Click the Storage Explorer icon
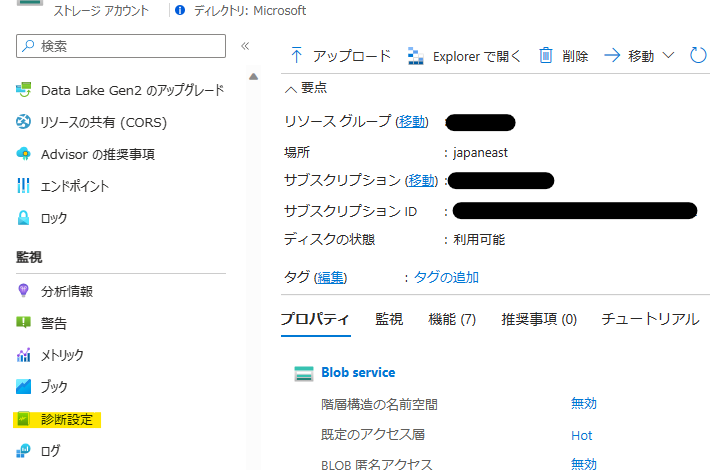 click(416, 56)
